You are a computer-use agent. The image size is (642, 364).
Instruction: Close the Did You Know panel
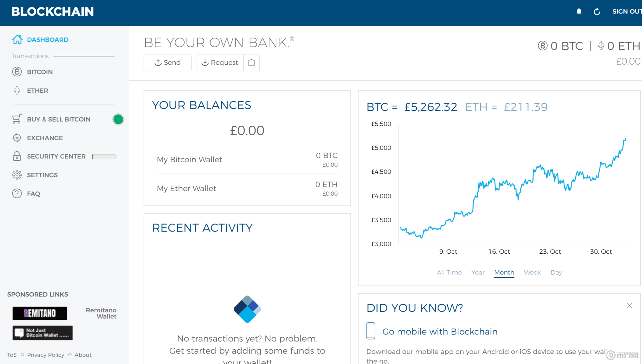click(x=629, y=306)
